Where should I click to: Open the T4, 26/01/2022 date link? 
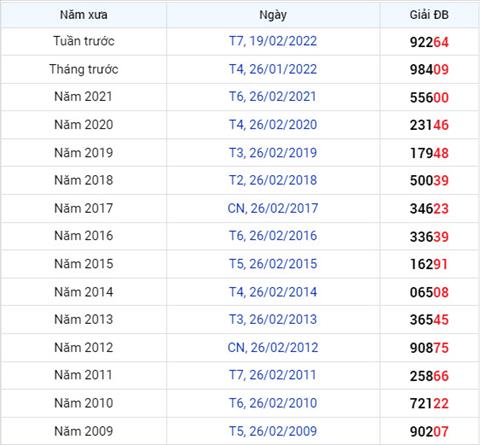point(273,69)
